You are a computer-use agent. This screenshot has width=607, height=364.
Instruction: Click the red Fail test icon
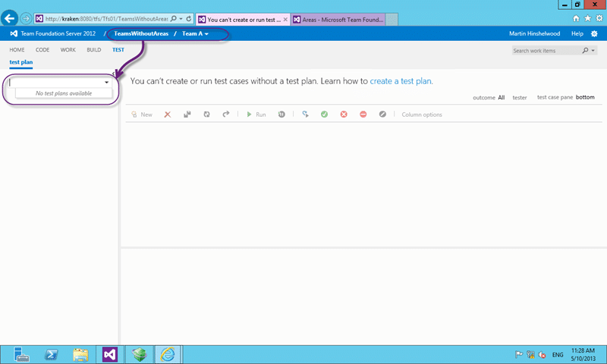[x=344, y=115]
